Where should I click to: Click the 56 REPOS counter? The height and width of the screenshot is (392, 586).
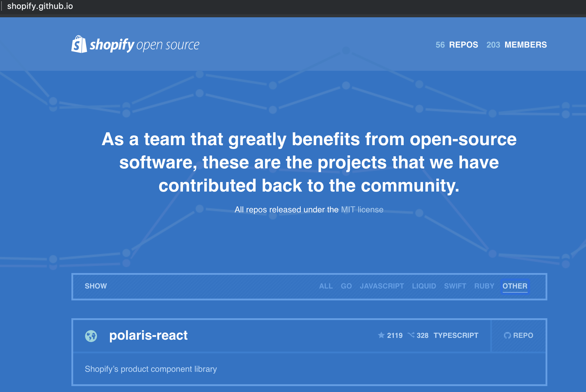[x=457, y=45]
